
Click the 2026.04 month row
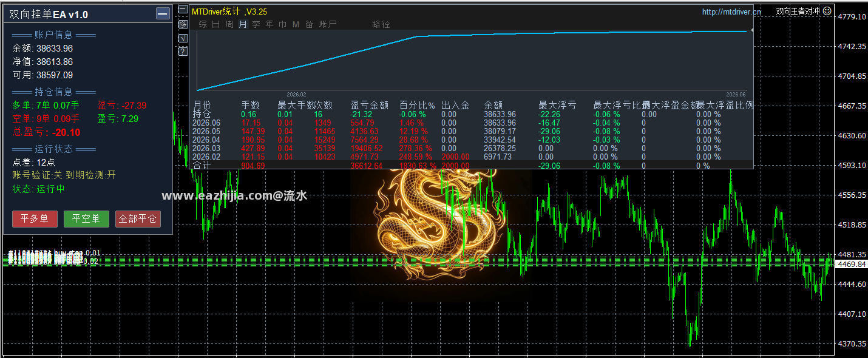tap(472, 140)
